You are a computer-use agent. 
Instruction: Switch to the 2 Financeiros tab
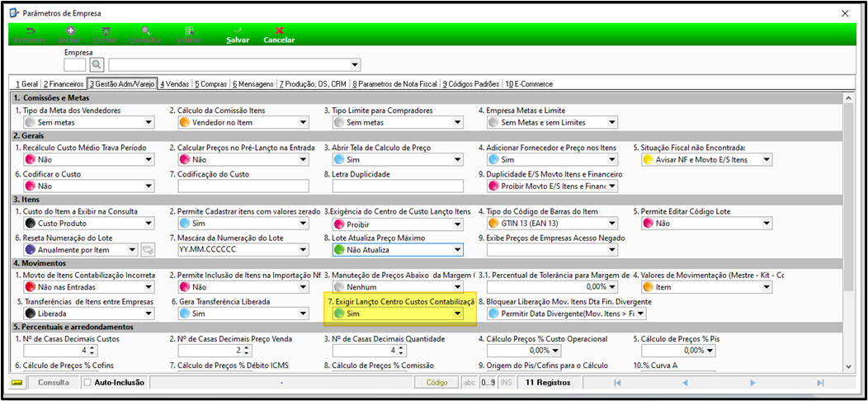point(64,84)
